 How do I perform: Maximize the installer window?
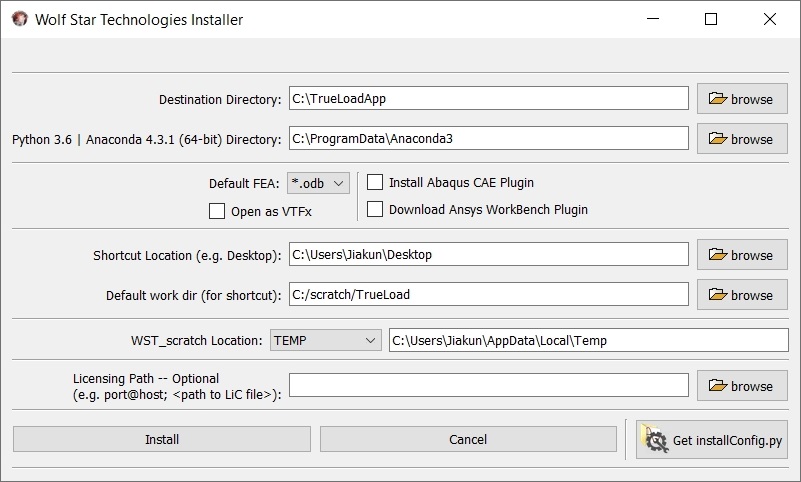(x=711, y=19)
